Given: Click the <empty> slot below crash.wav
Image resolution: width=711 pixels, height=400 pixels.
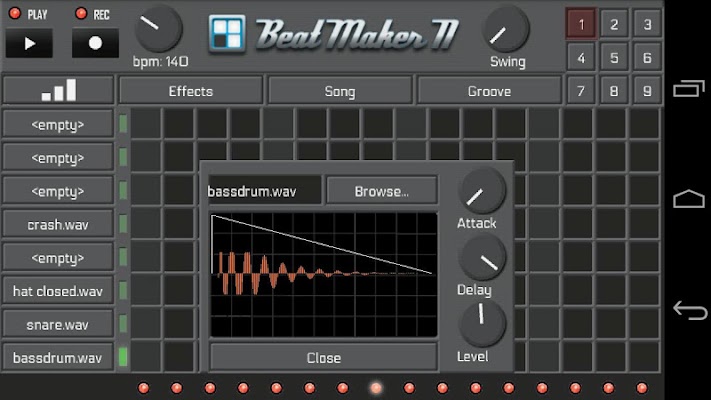Looking at the screenshot, I should [x=58, y=258].
